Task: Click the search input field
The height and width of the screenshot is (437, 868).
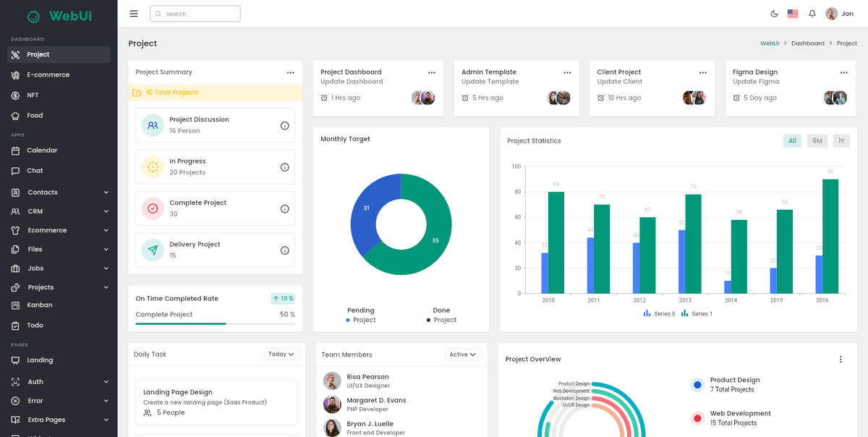Action: click(x=195, y=14)
